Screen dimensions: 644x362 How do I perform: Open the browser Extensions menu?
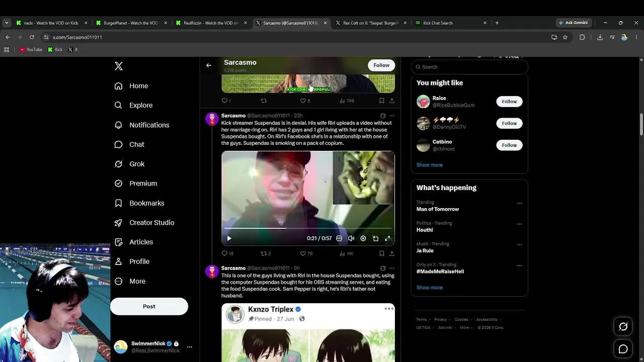coord(582,37)
